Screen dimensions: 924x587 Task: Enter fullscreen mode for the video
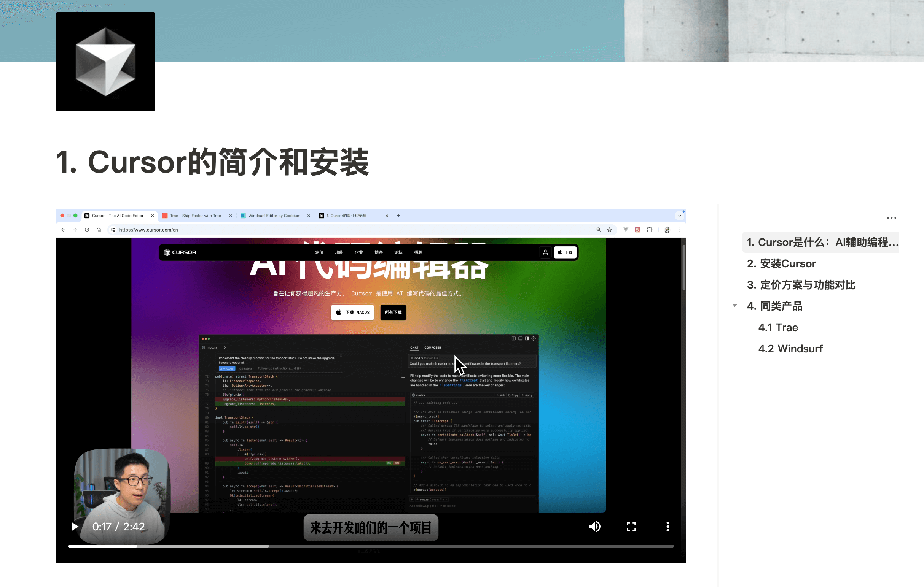pos(631,527)
